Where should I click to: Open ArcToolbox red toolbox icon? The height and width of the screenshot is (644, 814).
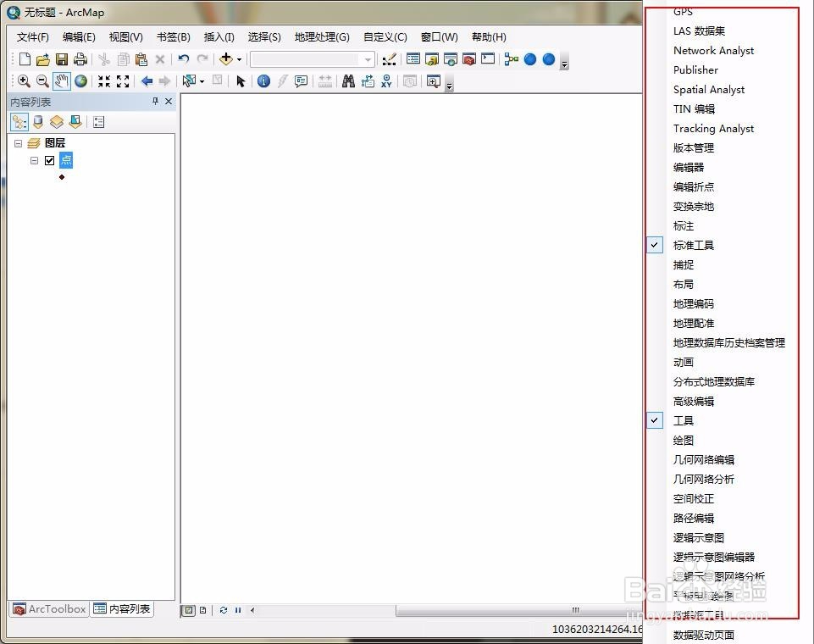point(469,59)
